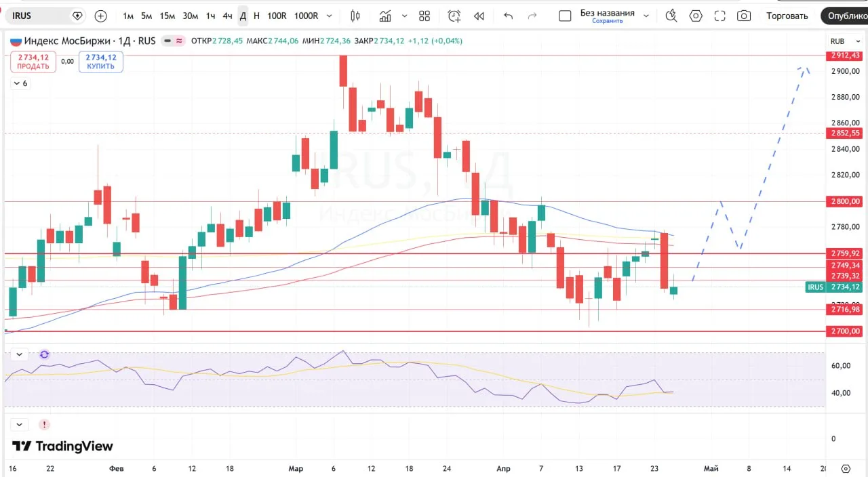This screenshot has width=868, height=477.
Task: Select the 1ч timeframe
Action: [x=211, y=16]
